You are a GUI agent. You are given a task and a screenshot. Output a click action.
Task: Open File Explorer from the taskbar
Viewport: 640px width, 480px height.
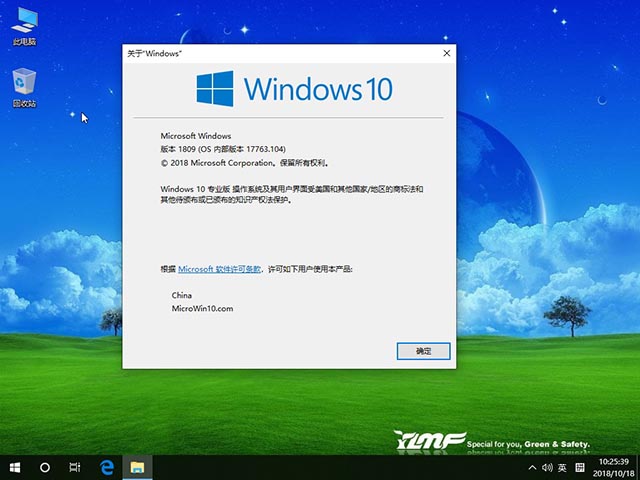pos(138,467)
